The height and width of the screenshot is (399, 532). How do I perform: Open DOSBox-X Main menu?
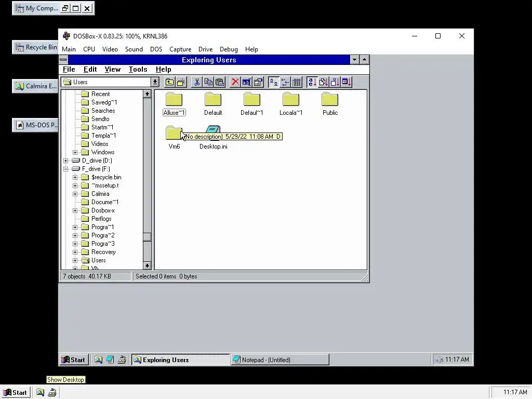point(69,49)
